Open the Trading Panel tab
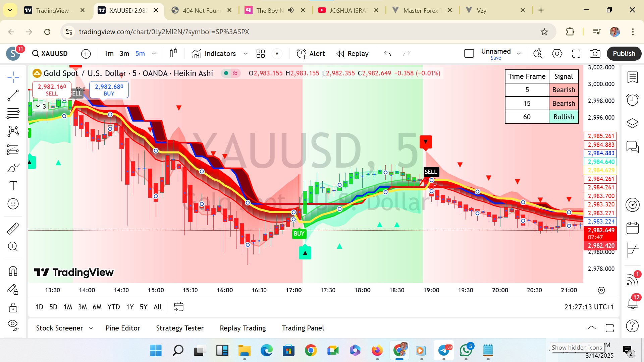644x362 pixels. 303,328
